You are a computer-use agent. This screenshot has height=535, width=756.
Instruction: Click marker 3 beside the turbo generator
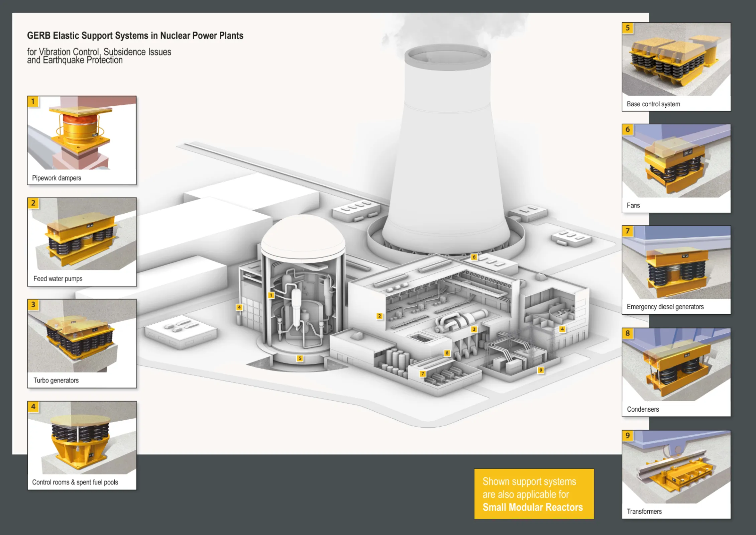(x=474, y=329)
